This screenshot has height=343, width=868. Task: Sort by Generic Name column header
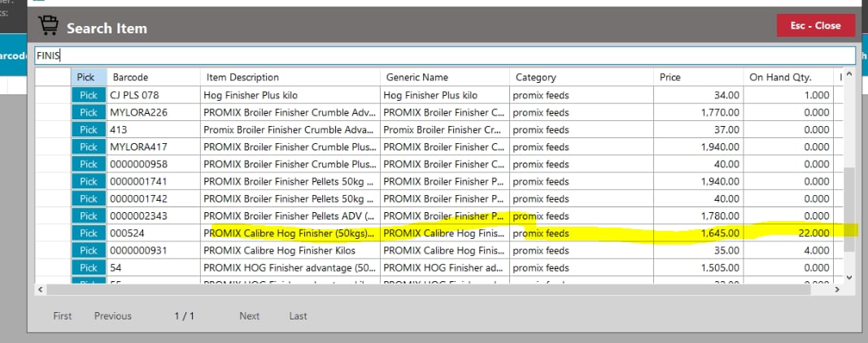417,77
